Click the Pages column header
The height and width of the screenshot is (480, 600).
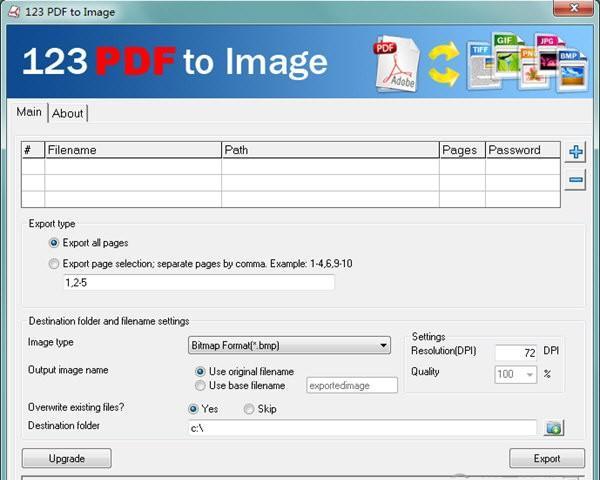[462, 150]
